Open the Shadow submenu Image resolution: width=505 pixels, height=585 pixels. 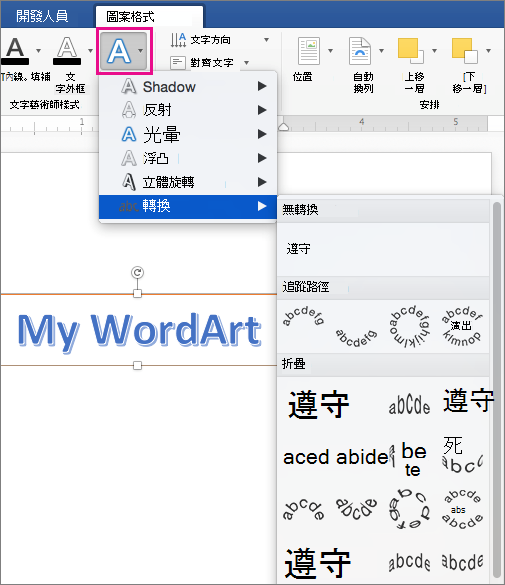[x=188, y=87]
